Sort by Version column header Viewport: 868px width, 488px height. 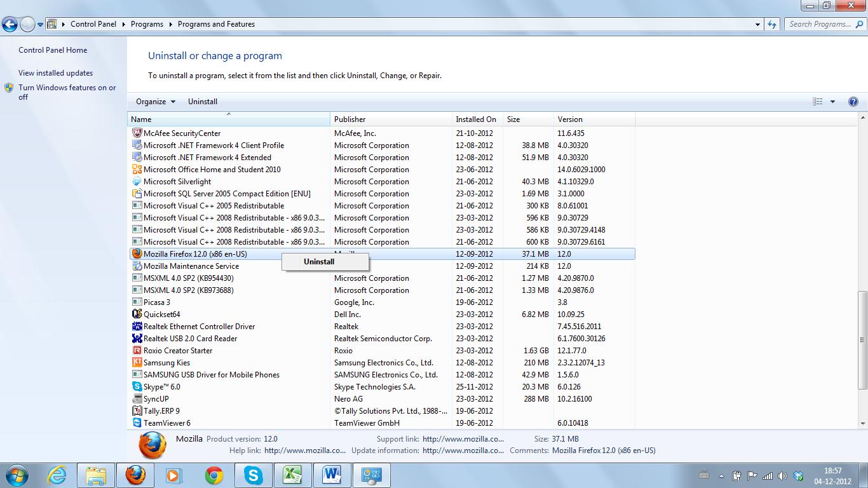coord(594,119)
